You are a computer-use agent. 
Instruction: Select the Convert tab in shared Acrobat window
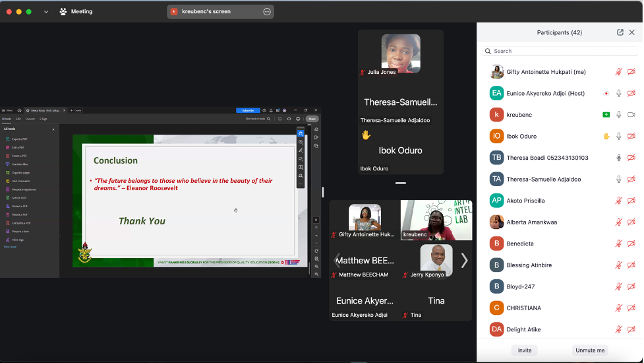pyautogui.click(x=30, y=119)
